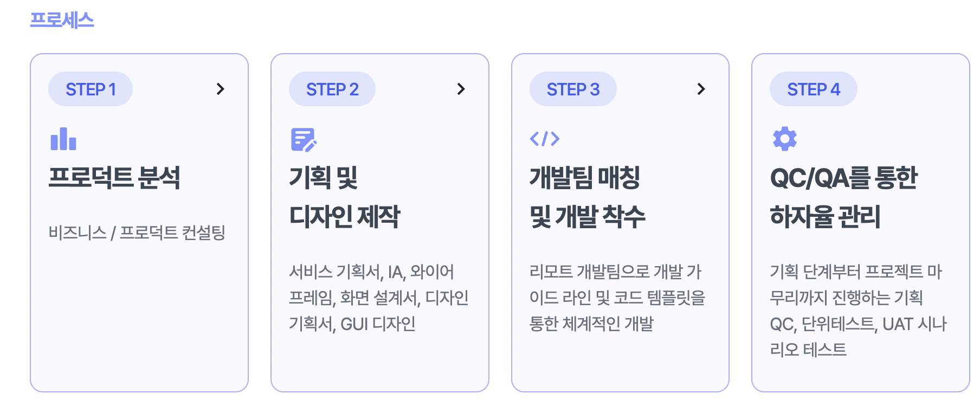980x413 pixels.
Task: Click the 기획 및 디자인 제작 title
Action: click(344, 197)
